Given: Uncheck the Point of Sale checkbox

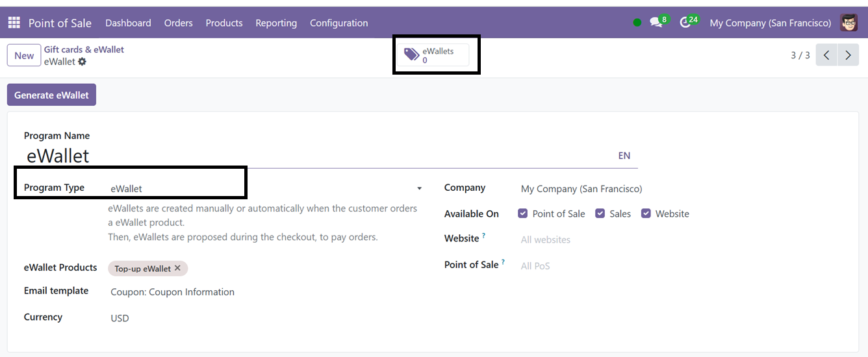Looking at the screenshot, I should (523, 214).
